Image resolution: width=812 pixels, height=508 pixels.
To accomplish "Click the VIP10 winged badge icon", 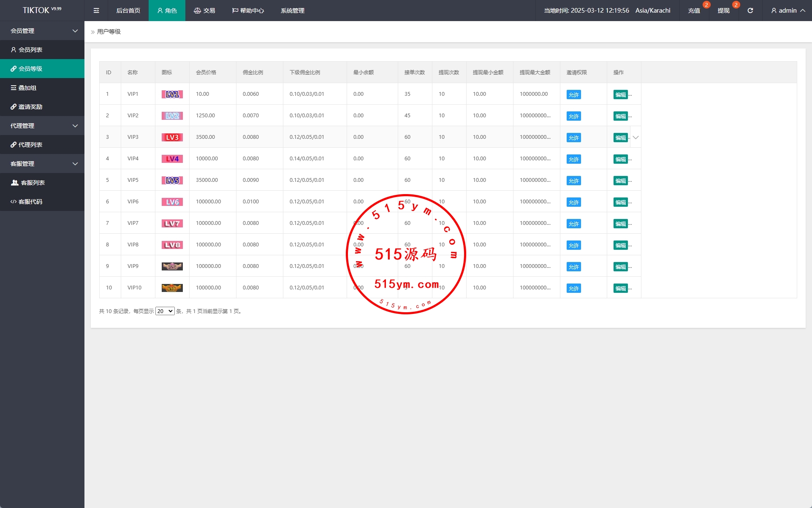I will point(172,288).
